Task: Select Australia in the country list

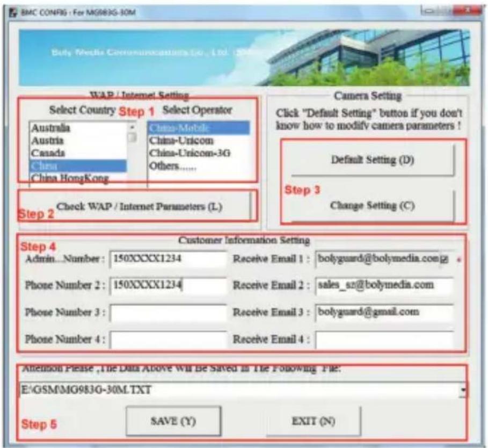Action: pyautogui.click(x=78, y=128)
